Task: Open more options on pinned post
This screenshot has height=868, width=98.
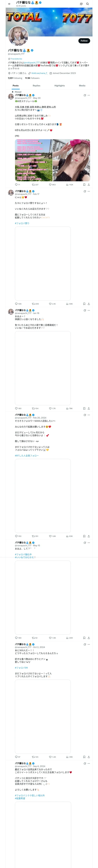Action: 89,95
